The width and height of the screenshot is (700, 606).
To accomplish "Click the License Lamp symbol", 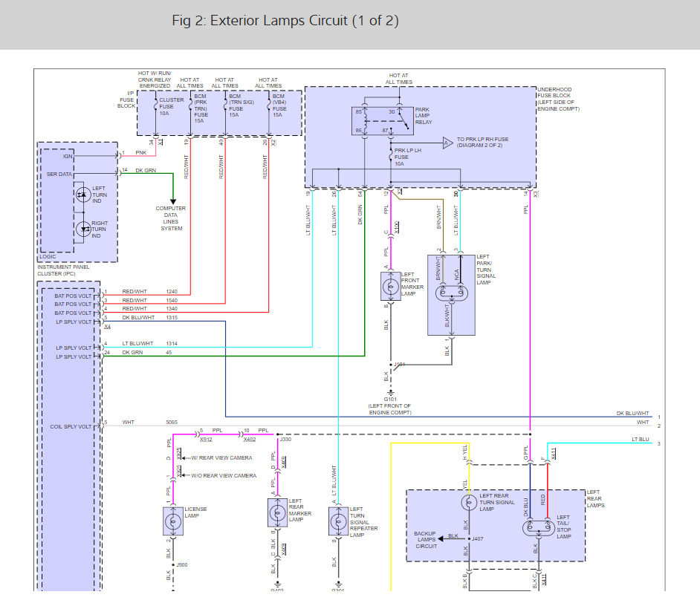I will pos(172,521).
